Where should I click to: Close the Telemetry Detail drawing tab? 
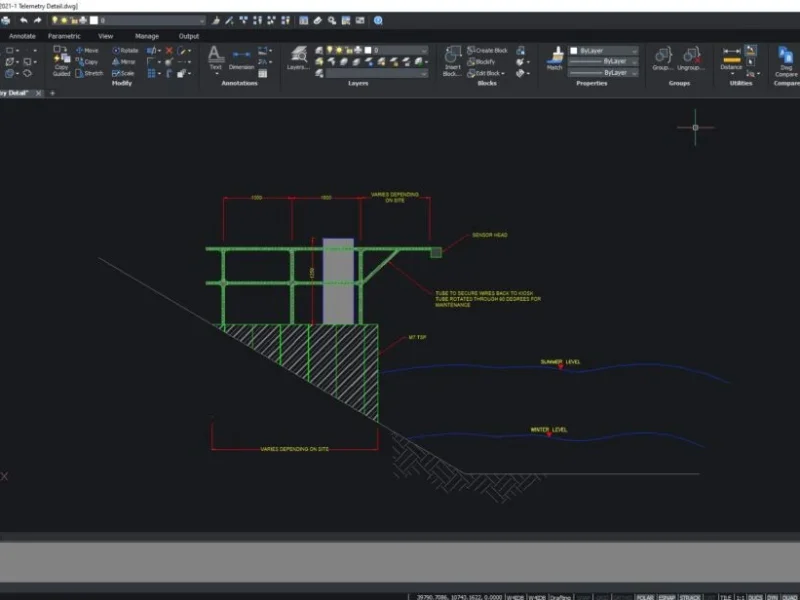point(38,93)
